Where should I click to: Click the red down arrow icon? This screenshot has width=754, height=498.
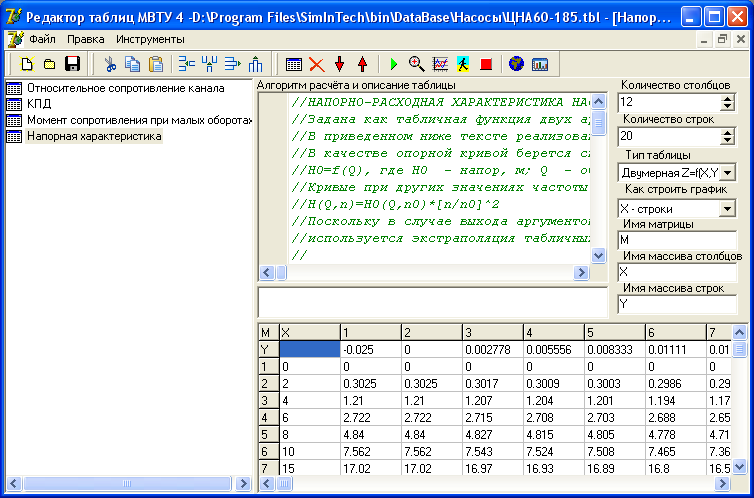340,64
